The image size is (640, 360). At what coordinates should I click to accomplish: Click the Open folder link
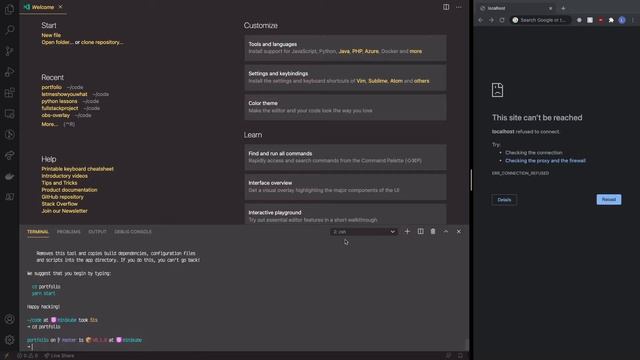pyautogui.click(x=58, y=42)
